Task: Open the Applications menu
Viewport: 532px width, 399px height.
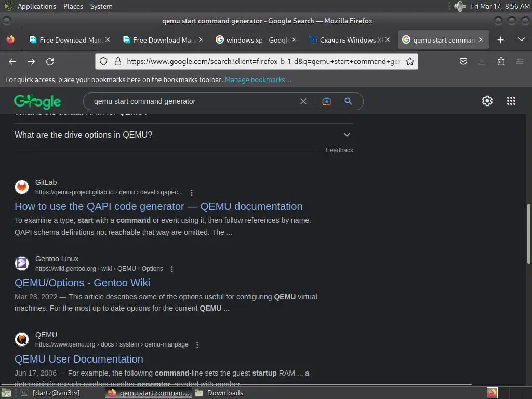Action: point(37,6)
